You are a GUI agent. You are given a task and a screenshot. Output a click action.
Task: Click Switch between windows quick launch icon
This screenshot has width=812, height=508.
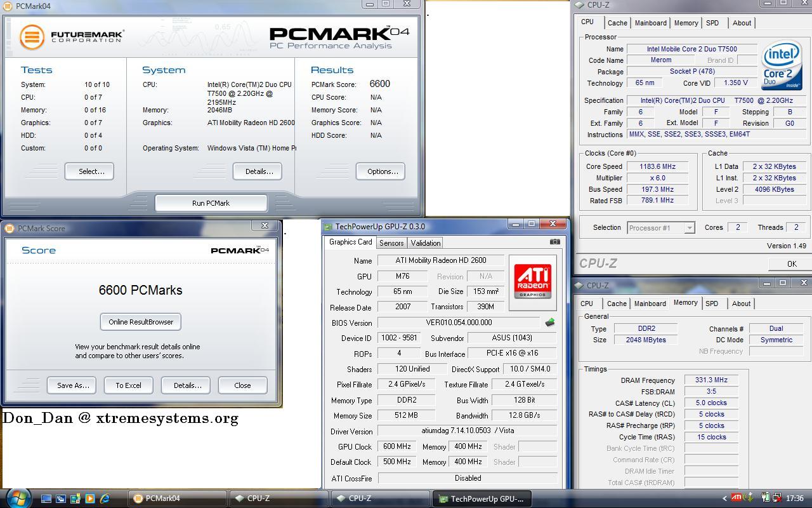[x=61, y=498]
